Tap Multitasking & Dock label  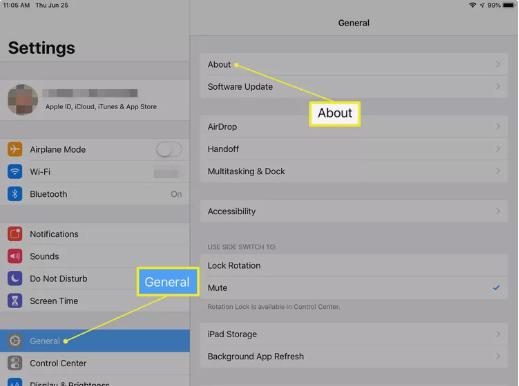[246, 171]
